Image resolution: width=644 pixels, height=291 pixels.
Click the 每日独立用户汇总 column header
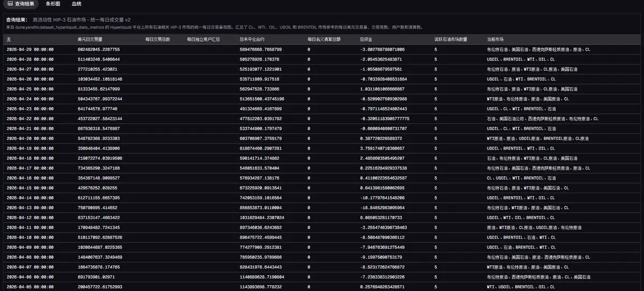[x=203, y=39]
